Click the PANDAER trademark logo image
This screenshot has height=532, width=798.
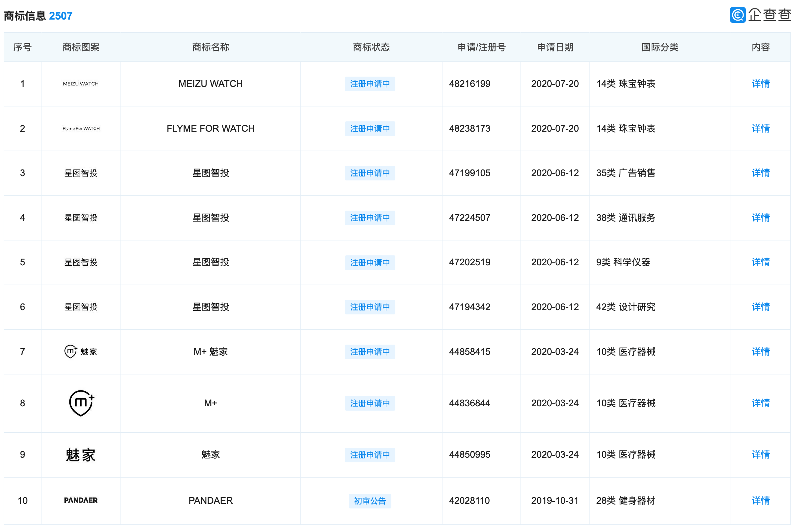click(x=81, y=500)
